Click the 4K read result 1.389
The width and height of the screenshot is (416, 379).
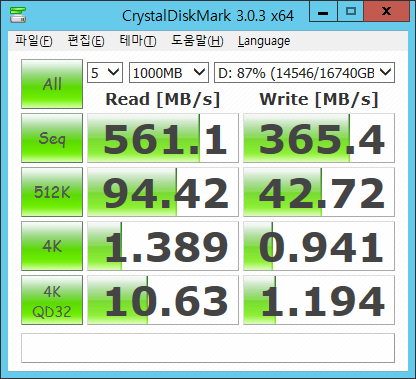tap(163, 246)
